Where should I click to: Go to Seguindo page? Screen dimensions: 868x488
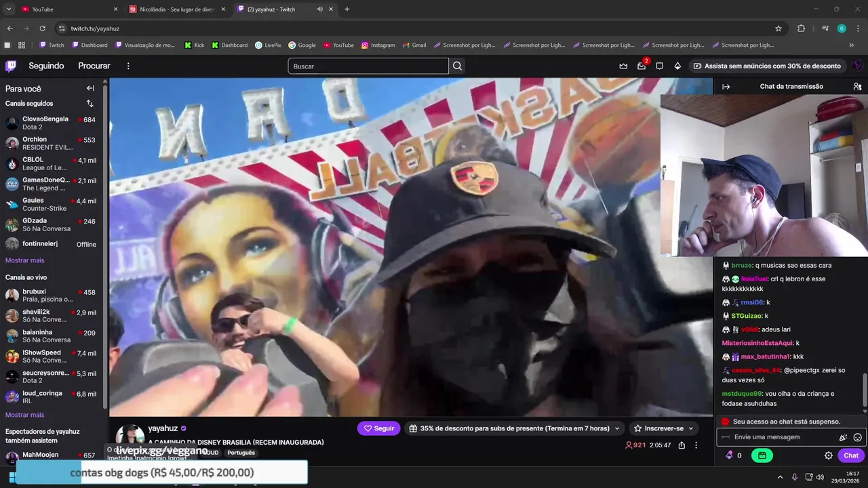tap(46, 66)
